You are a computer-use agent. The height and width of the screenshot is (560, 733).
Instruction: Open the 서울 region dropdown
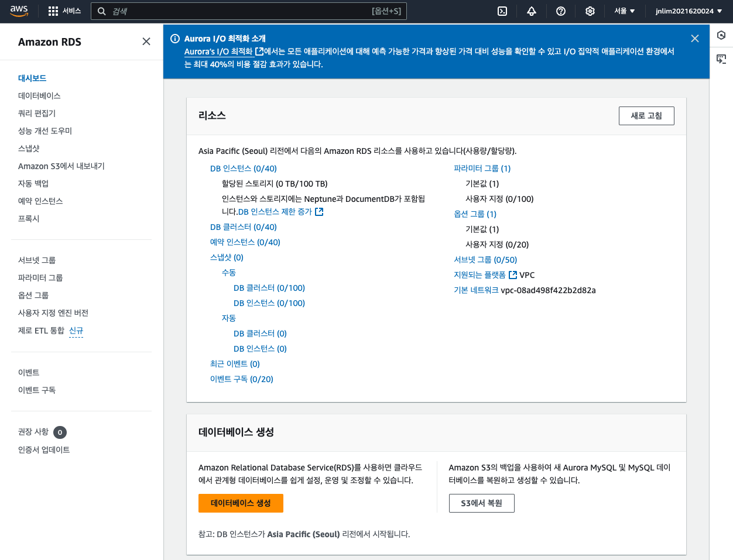[625, 11]
